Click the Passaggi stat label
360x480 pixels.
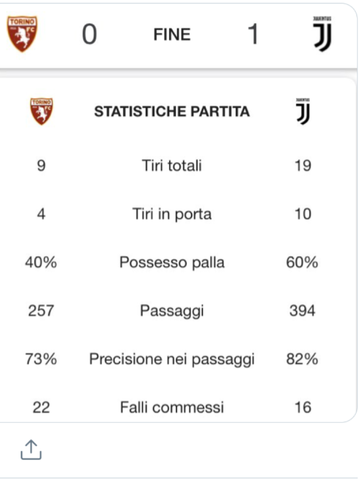tap(172, 311)
